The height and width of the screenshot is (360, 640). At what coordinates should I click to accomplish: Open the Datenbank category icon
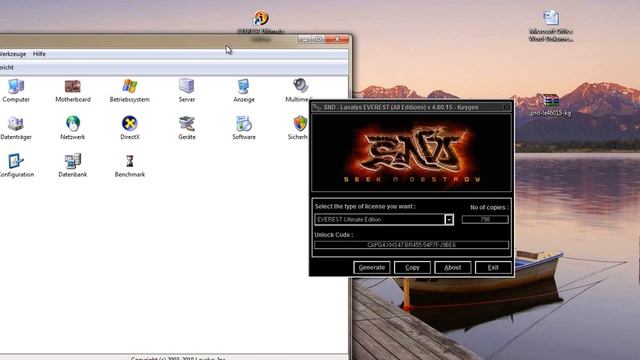(73, 161)
